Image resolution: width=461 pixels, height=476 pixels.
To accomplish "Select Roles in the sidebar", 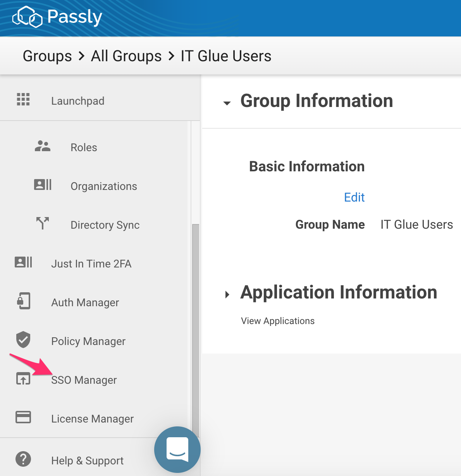I will (x=84, y=147).
